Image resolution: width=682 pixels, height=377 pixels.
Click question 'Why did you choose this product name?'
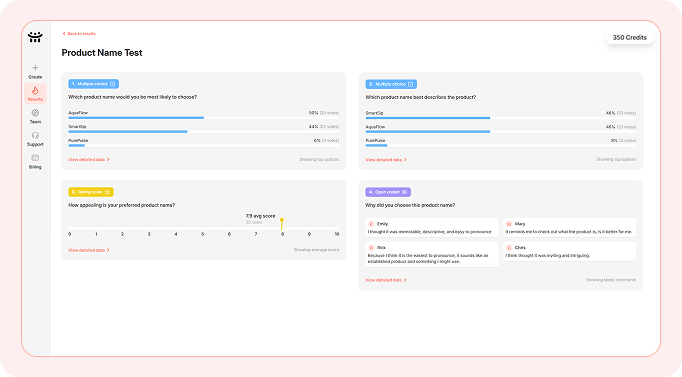click(x=410, y=205)
